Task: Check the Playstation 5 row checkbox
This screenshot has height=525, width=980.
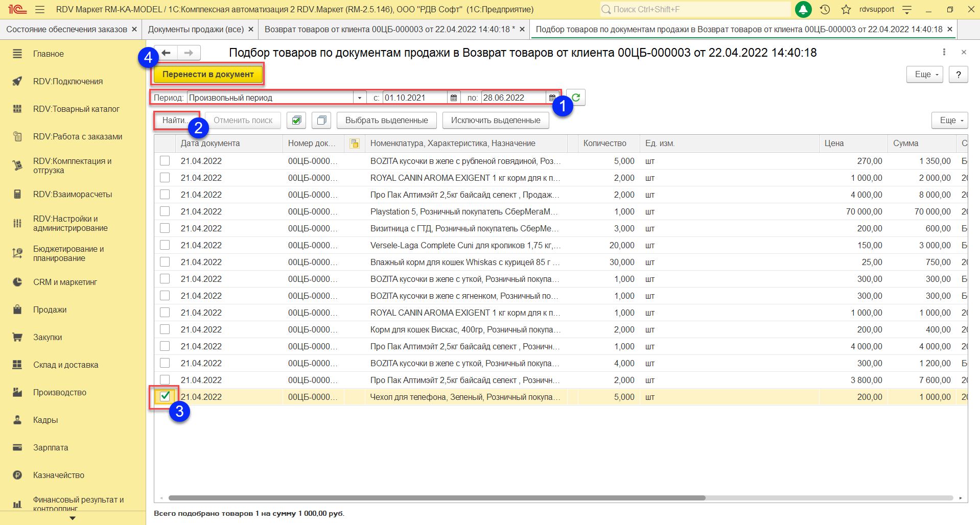Action: pyautogui.click(x=165, y=211)
